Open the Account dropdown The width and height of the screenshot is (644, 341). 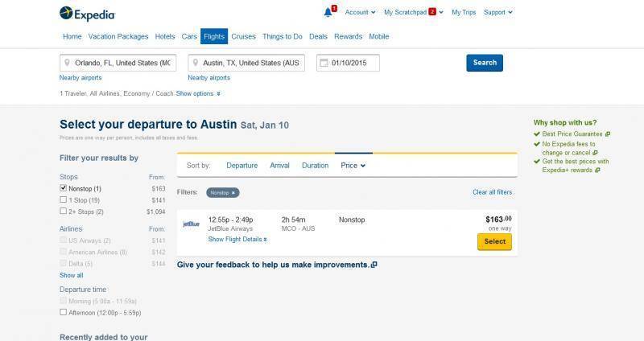coord(359,12)
